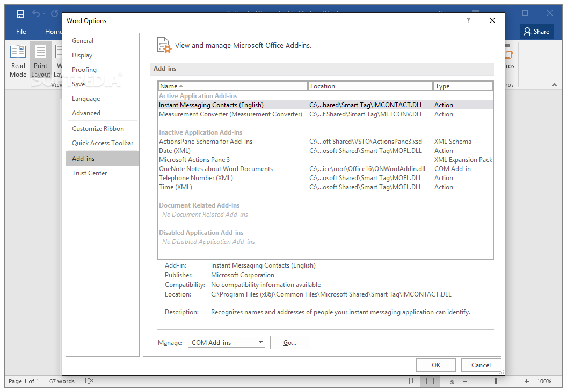Viewport: 567px width, 392px height.
Task: Click the Add-ins gear page icon in header
Action: coord(164,45)
